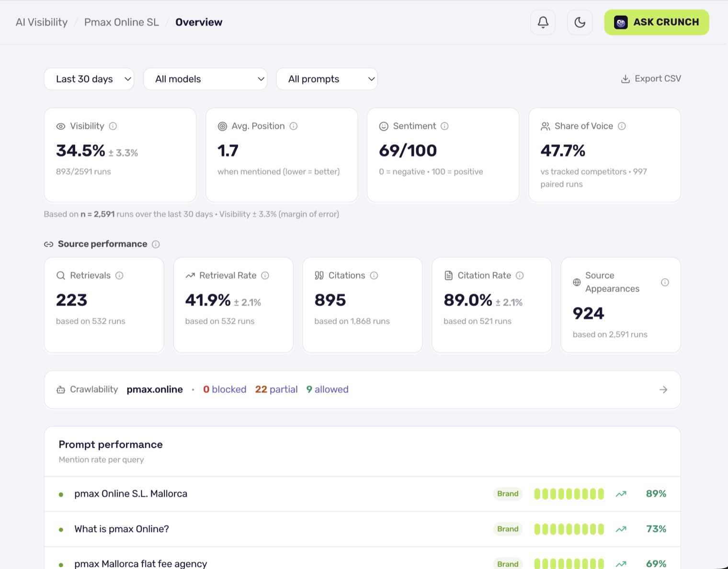Click Export CSV link
Screen dimensions: 728x569
651,79
